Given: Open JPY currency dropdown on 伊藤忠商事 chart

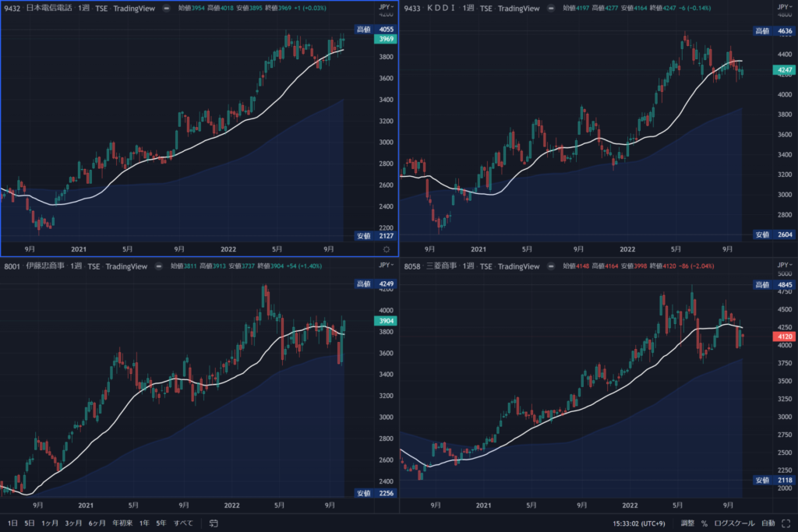Looking at the screenshot, I should coord(387,265).
